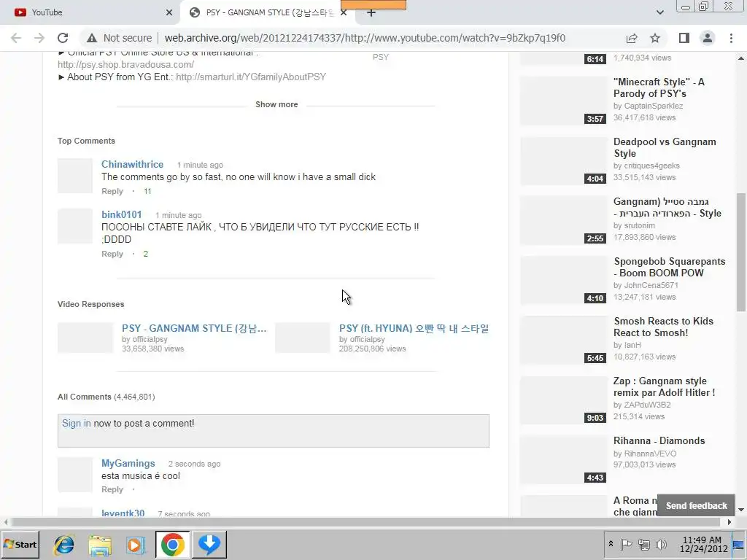Click the browser forward arrow
This screenshot has height=560, width=747.
(x=39, y=38)
